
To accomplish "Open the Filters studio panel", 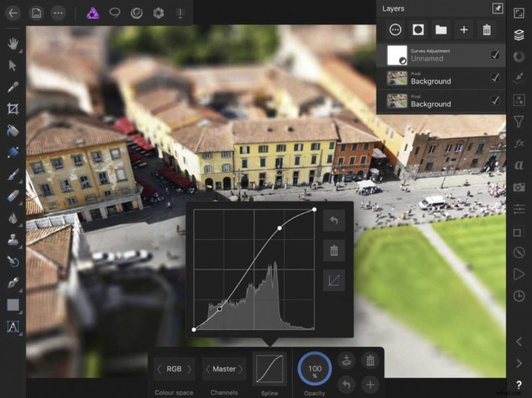I will click(x=519, y=123).
